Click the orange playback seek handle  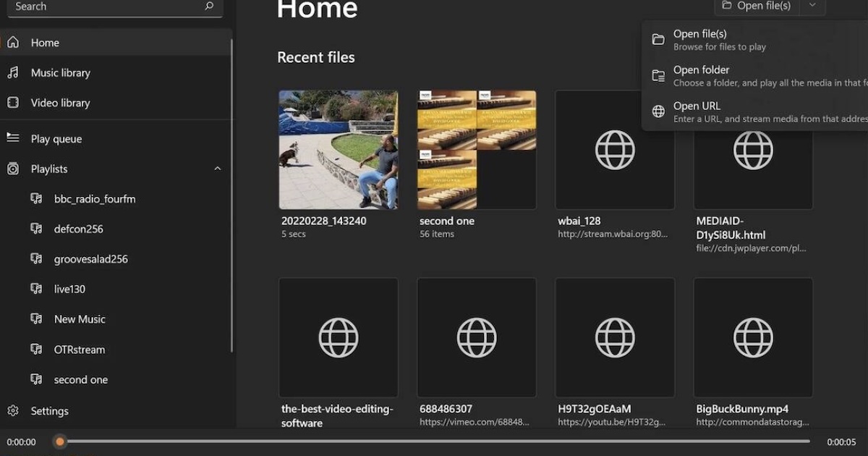pos(60,442)
